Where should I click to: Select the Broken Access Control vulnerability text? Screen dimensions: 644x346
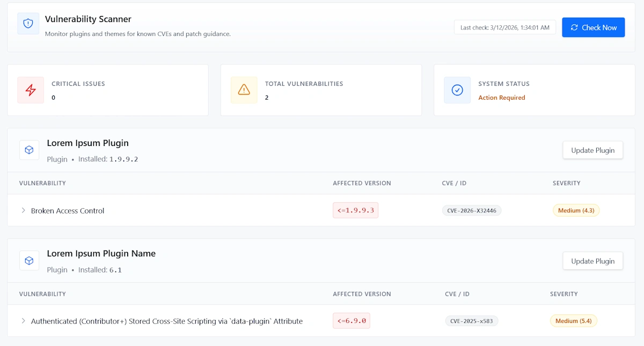(68, 211)
